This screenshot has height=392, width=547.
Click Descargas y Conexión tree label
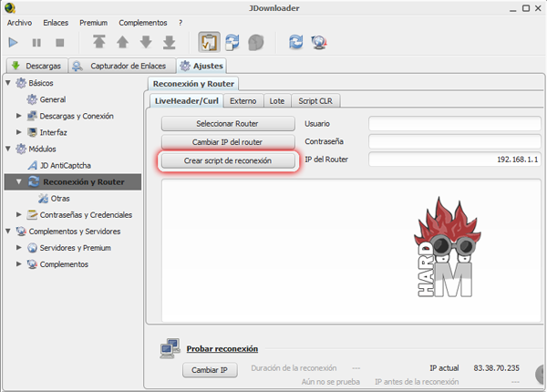coord(77,116)
